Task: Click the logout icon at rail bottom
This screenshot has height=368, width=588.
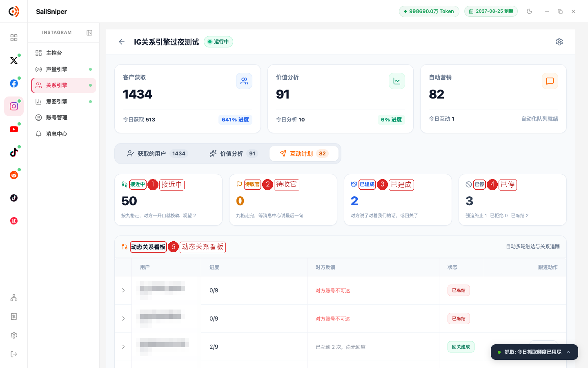Action: [14, 354]
